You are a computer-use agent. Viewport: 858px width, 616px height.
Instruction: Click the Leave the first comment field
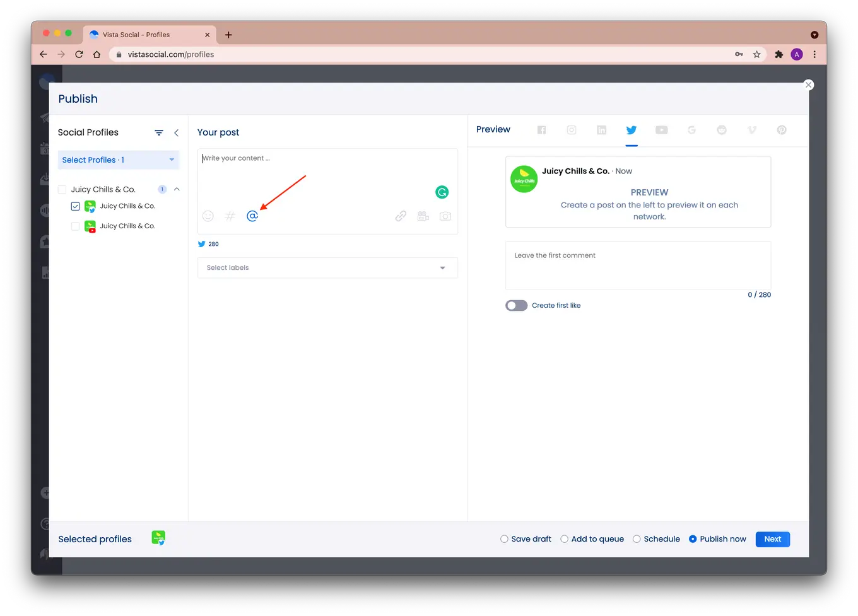point(638,265)
